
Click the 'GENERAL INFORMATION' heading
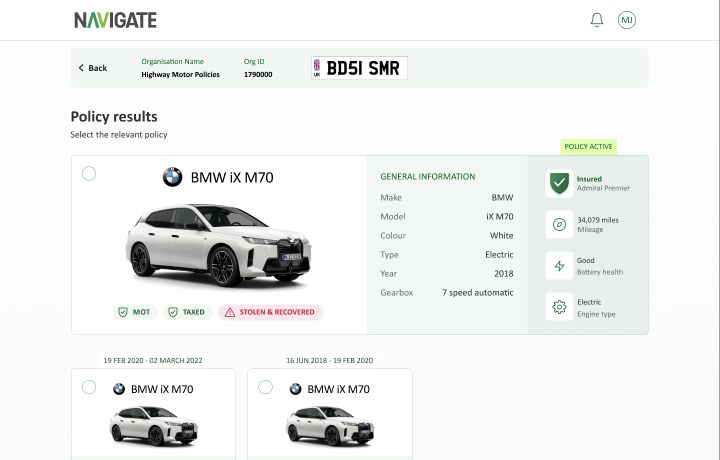(428, 176)
